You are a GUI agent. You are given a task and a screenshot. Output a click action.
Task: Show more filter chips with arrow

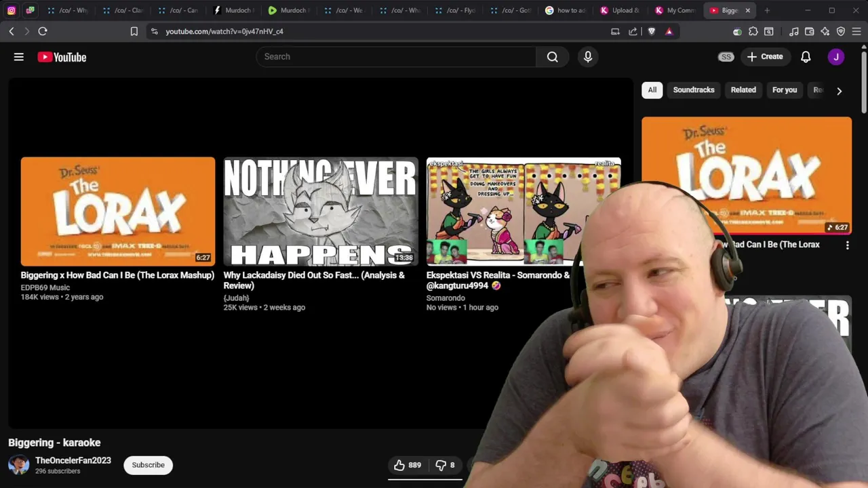point(839,91)
